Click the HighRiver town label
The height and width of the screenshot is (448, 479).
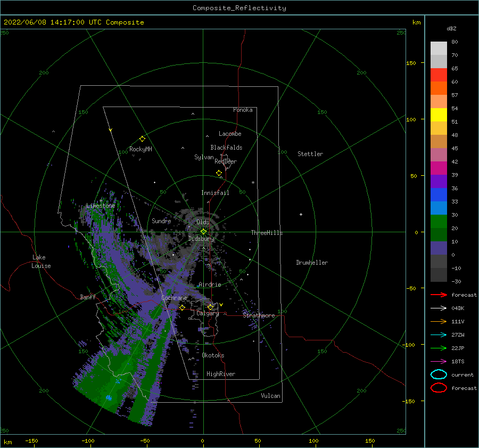(221, 374)
